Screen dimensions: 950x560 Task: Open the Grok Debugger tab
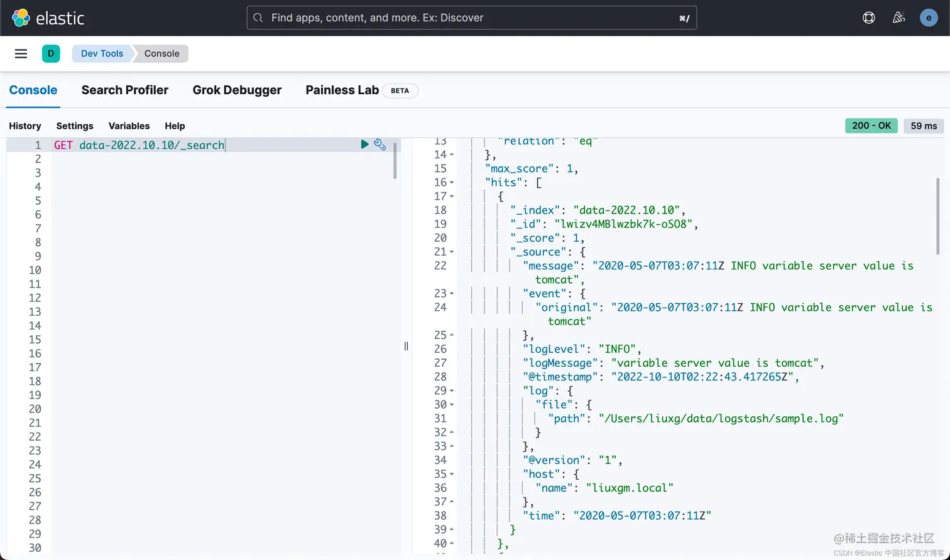(x=237, y=90)
